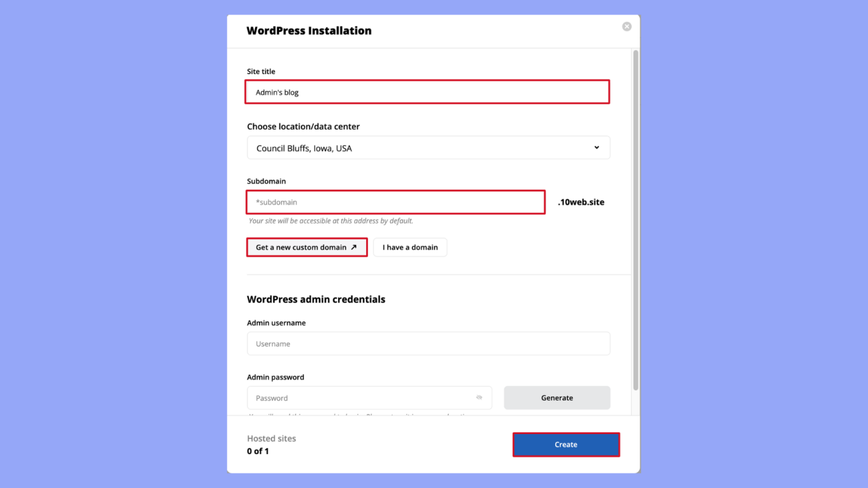Click the chevron on the data center selector
This screenshot has height=488, width=868.
click(597, 148)
